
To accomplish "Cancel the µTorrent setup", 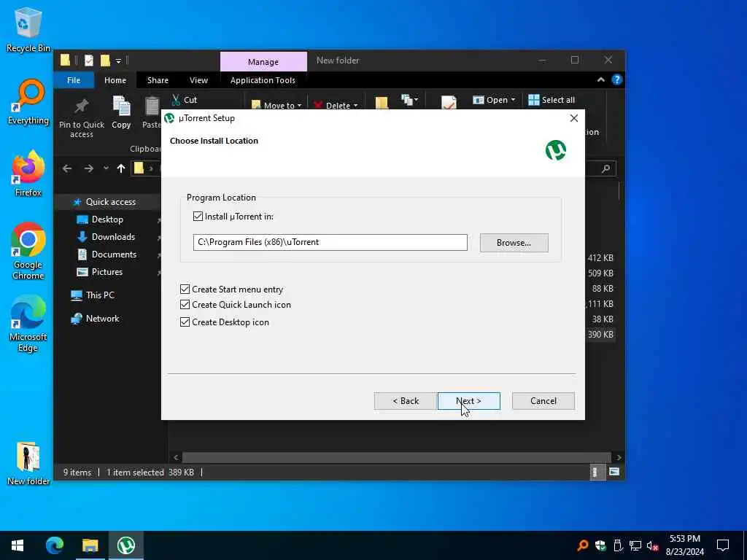I will click(x=543, y=401).
